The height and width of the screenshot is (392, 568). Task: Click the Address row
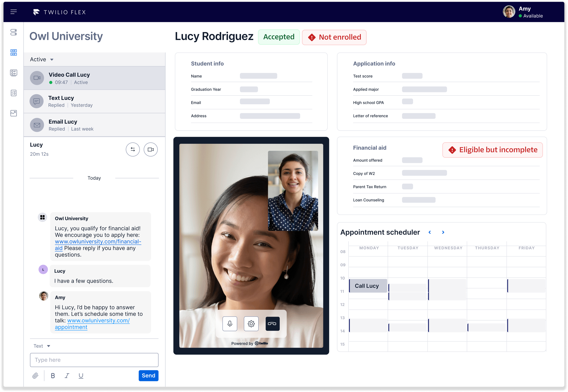pos(252,116)
